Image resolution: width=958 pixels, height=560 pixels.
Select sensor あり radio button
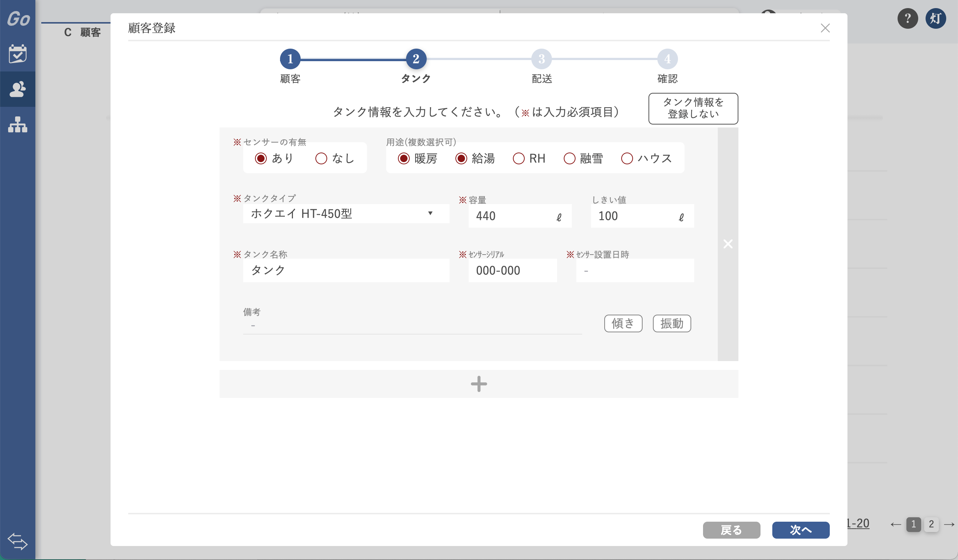pos(261,158)
